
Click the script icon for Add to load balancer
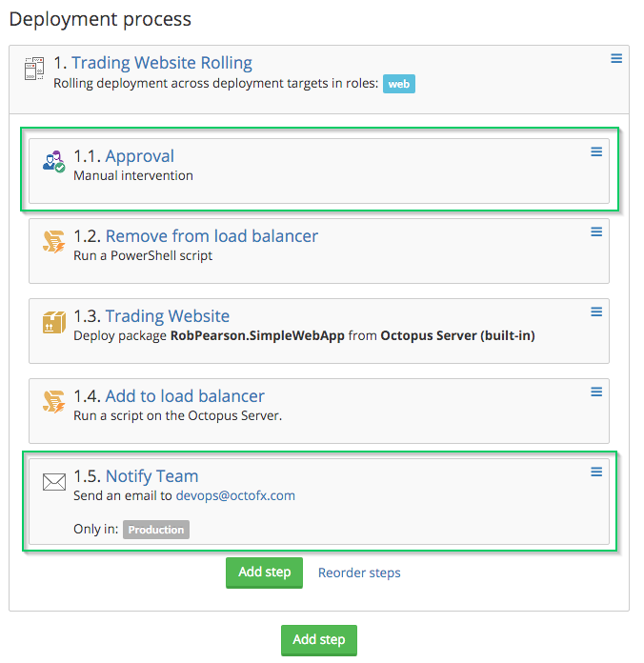pos(53,402)
